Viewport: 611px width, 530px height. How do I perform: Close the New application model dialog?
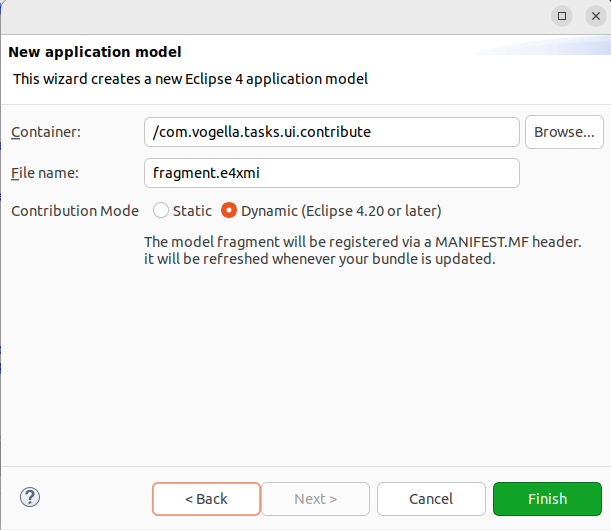pyautogui.click(x=596, y=16)
